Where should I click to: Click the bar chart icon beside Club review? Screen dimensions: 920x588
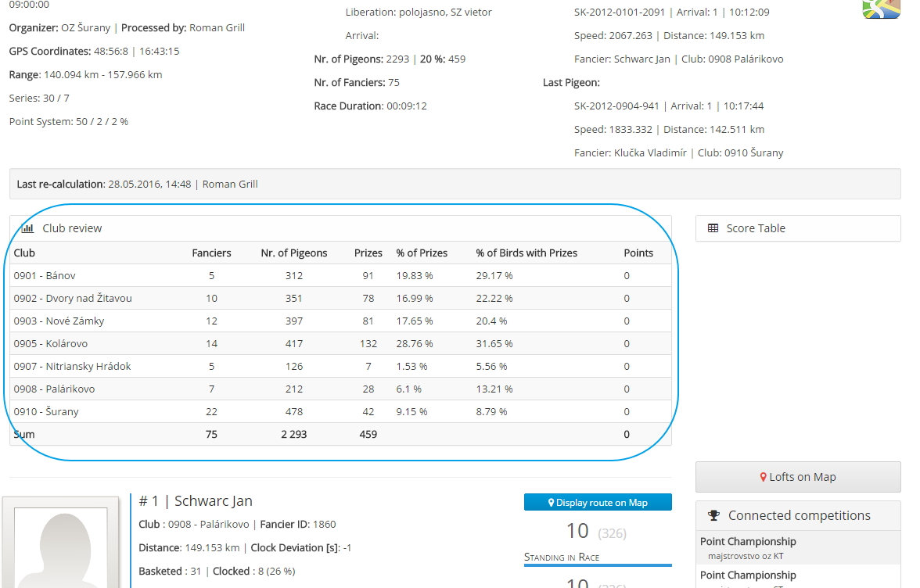click(27, 228)
